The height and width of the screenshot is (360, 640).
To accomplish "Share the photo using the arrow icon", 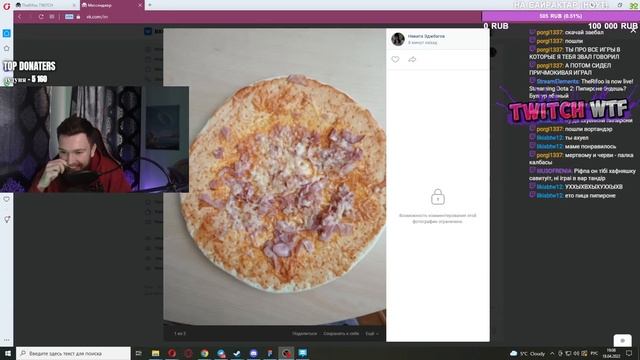I will point(412,60).
